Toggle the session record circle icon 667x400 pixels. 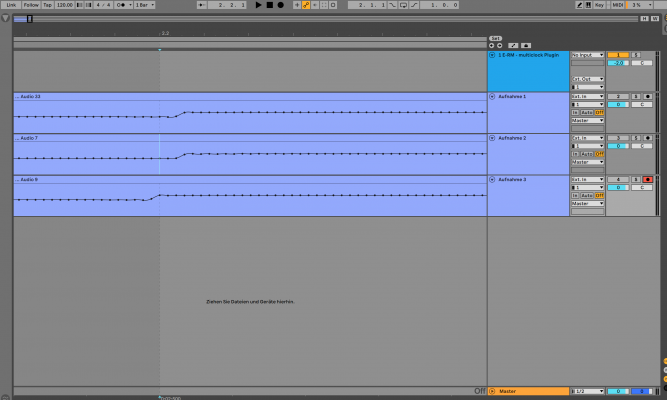pos(333,5)
